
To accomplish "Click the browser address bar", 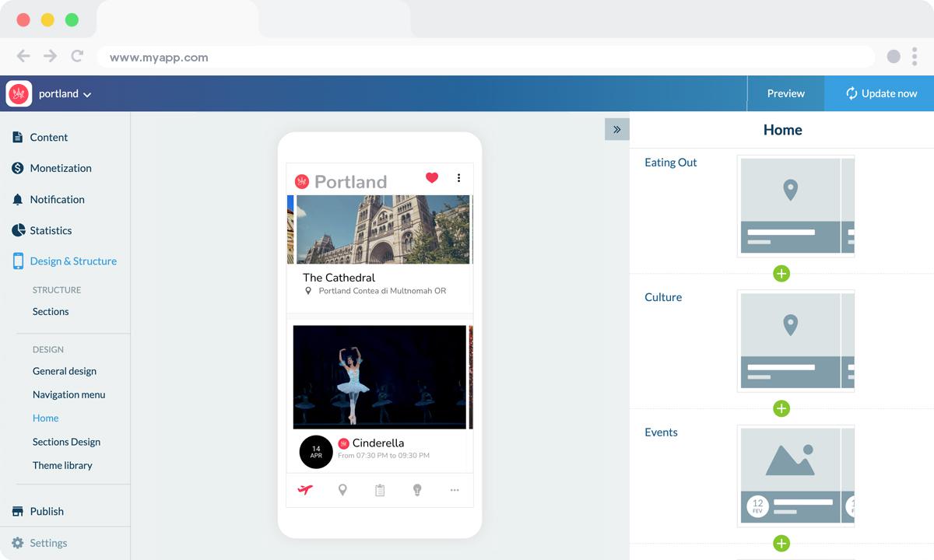I will [x=483, y=57].
